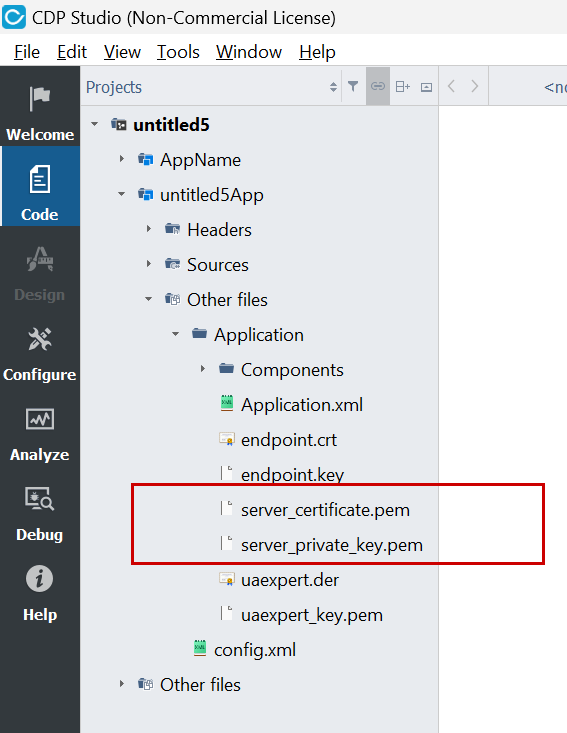The image size is (567, 733).
Task: Select server_private_key.pem file
Action: (x=332, y=545)
